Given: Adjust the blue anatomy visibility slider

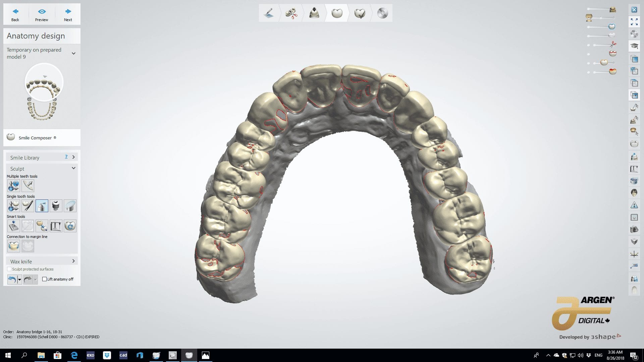Looking at the screenshot, I should [612, 26].
